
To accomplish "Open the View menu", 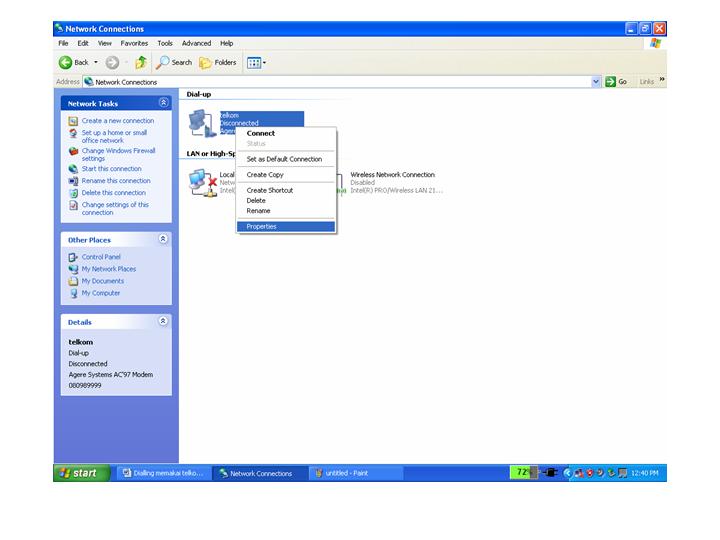I will [105, 43].
